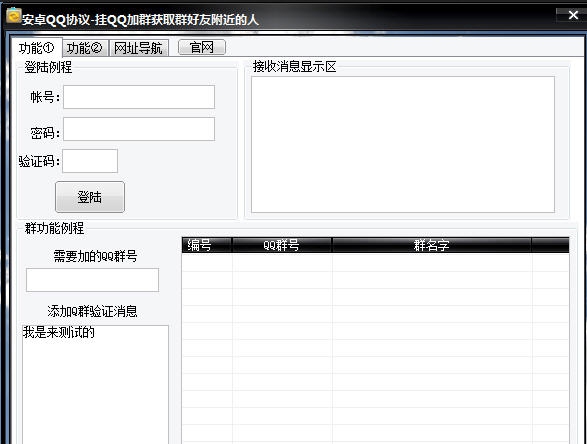Viewport: 587px width, 444px height.
Task: Click the 密码: label
Action: [x=45, y=133]
